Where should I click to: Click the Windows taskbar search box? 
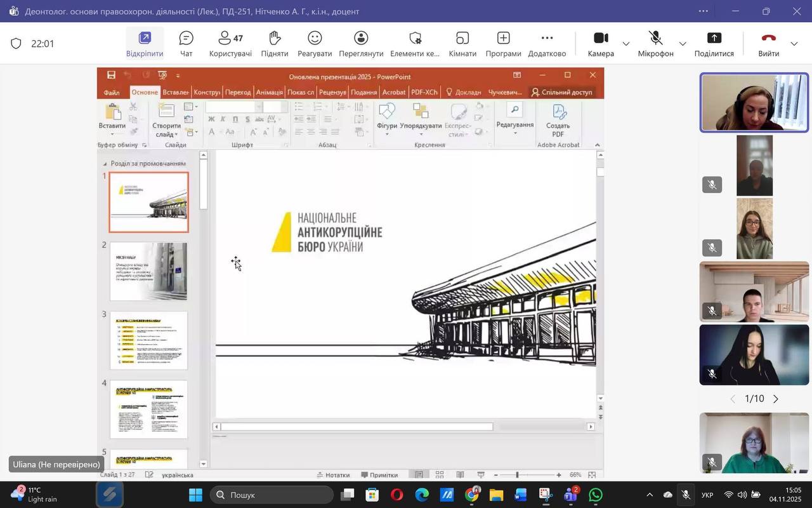click(273, 495)
